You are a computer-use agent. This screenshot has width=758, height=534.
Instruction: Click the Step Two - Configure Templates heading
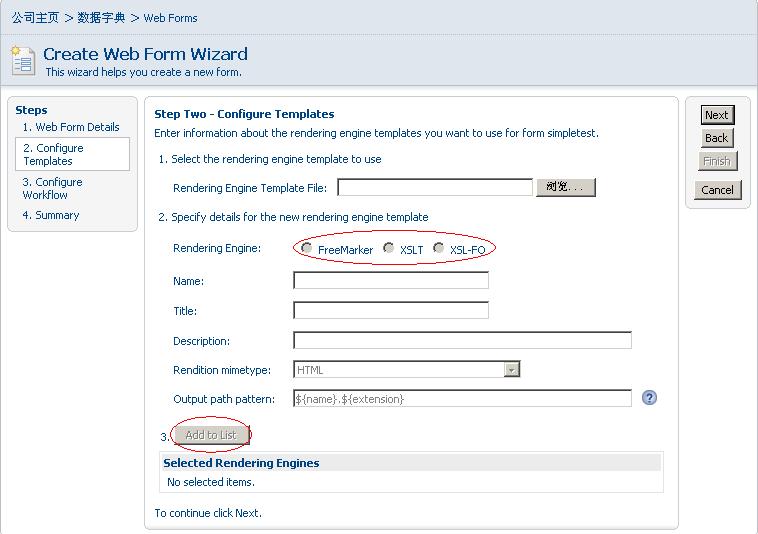click(244, 114)
